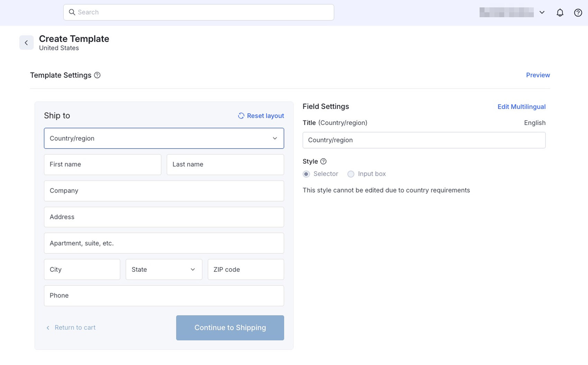
Task: Click the Style help question mark icon
Action: [323, 161]
